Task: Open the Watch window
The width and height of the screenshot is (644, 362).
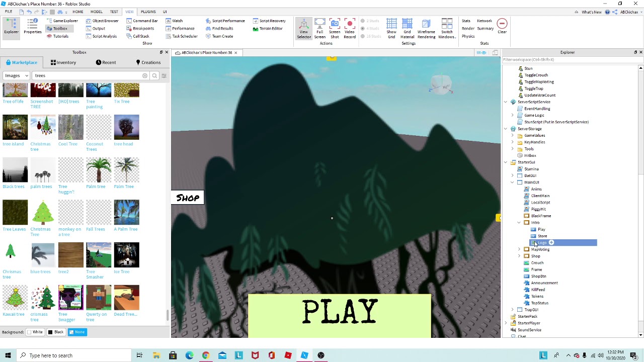Action: click(174, 21)
